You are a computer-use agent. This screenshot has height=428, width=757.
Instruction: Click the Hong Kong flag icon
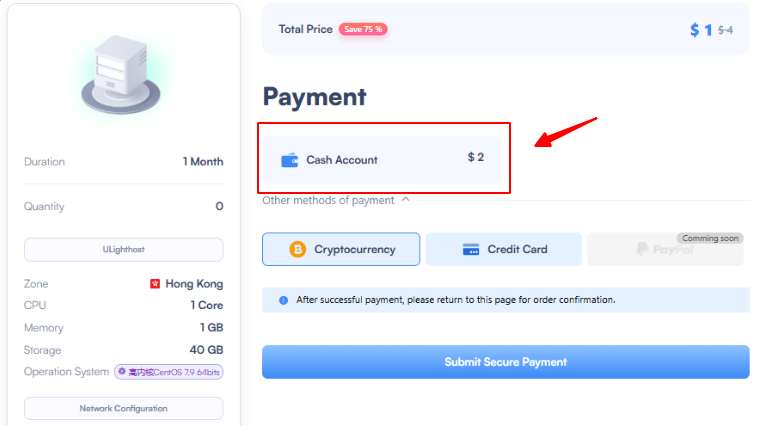point(154,284)
